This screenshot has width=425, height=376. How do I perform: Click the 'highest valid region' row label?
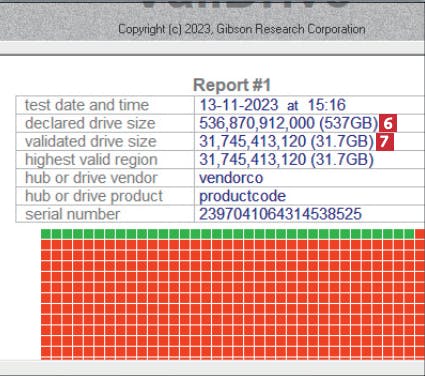click(91, 159)
